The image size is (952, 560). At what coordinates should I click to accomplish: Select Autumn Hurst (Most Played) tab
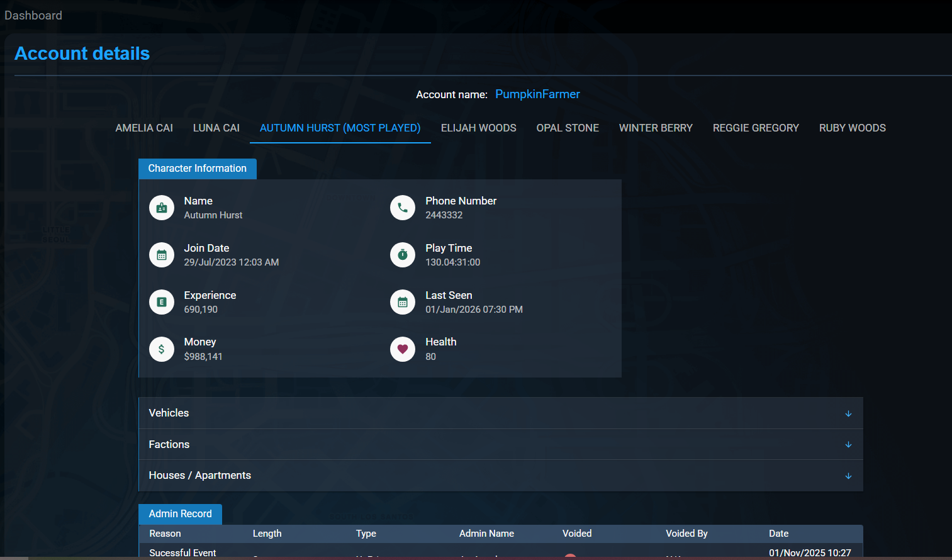pyautogui.click(x=340, y=128)
